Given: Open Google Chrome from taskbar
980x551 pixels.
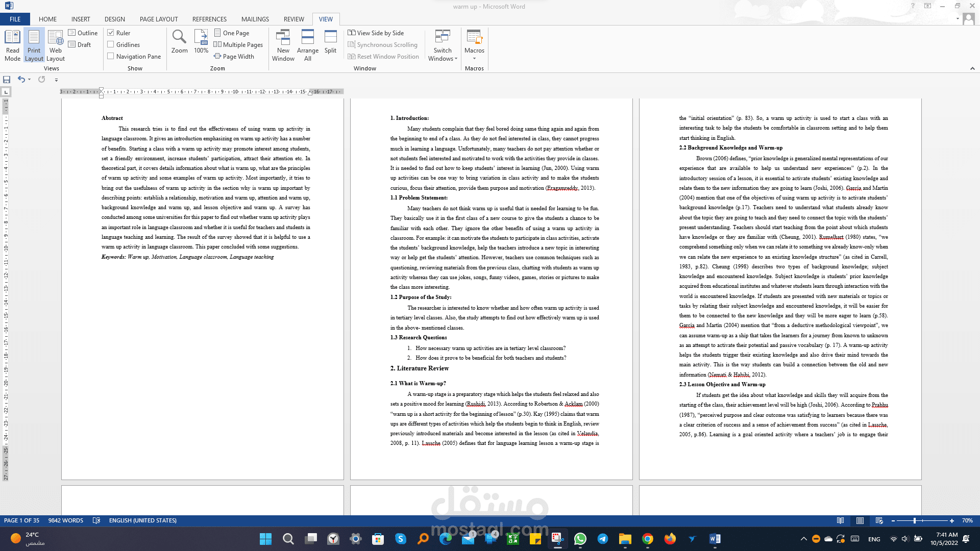Looking at the screenshot, I should click(648, 539).
